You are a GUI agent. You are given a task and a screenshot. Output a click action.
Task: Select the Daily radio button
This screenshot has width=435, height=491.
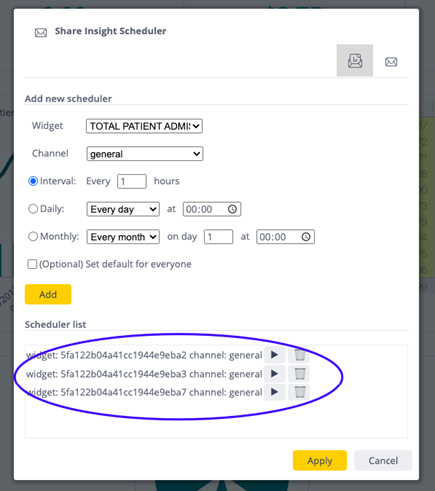pos(33,209)
